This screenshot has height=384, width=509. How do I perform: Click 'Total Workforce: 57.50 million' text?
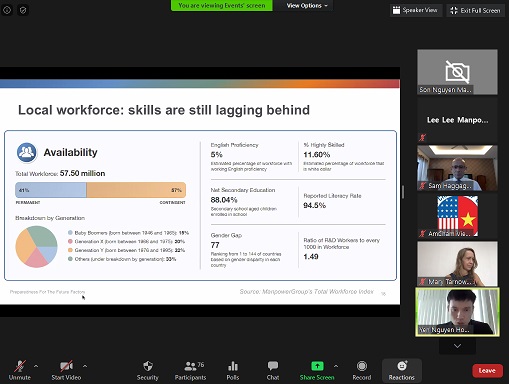[60, 173]
